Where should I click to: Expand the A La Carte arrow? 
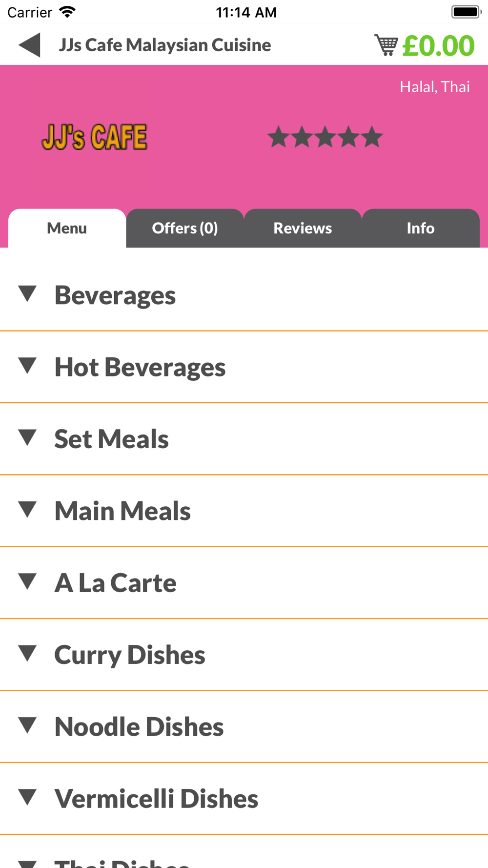[x=27, y=581]
